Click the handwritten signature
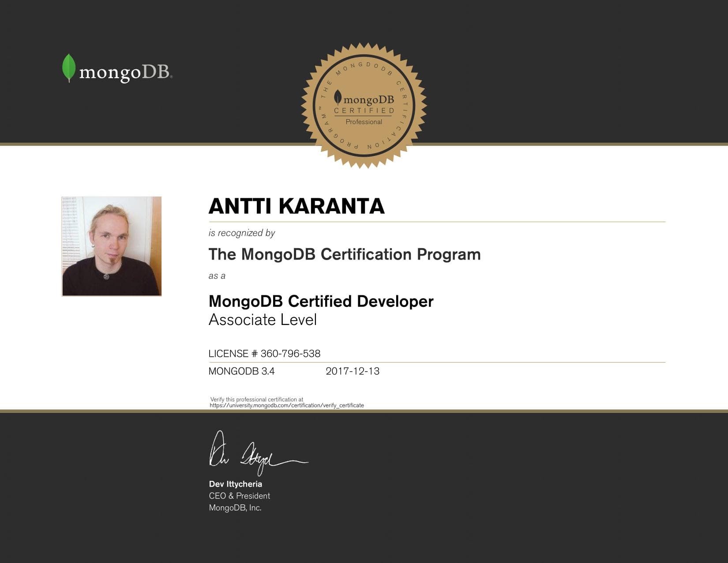728x563 pixels. pos(258,453)
